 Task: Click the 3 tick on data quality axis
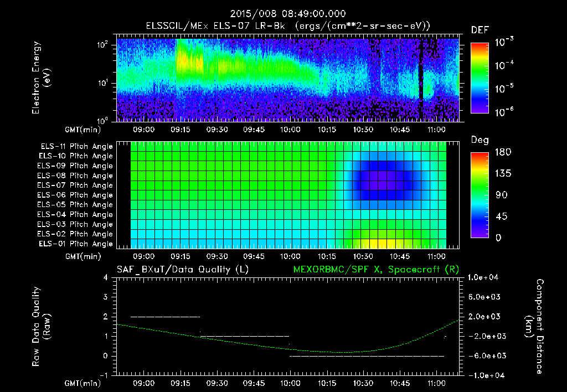(105, 297)
